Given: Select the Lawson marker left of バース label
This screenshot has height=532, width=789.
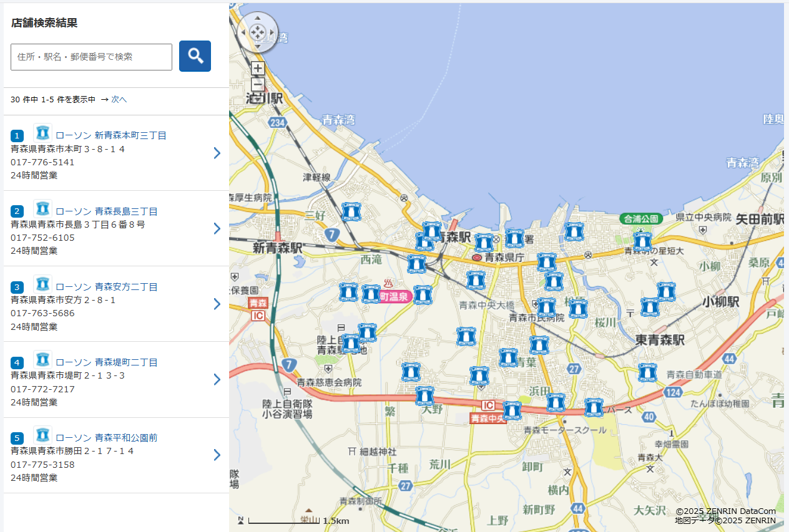Looking at the screenshot, I should coord(594,407).
